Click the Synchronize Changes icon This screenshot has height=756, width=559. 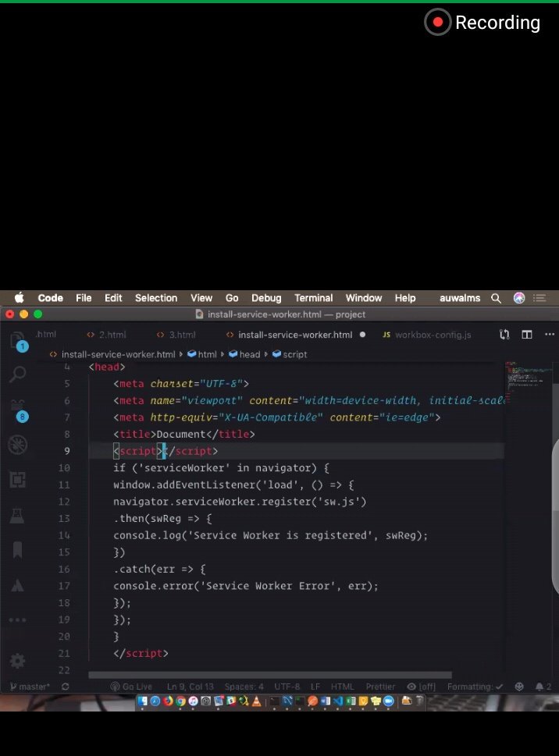(x=65, y=687)
